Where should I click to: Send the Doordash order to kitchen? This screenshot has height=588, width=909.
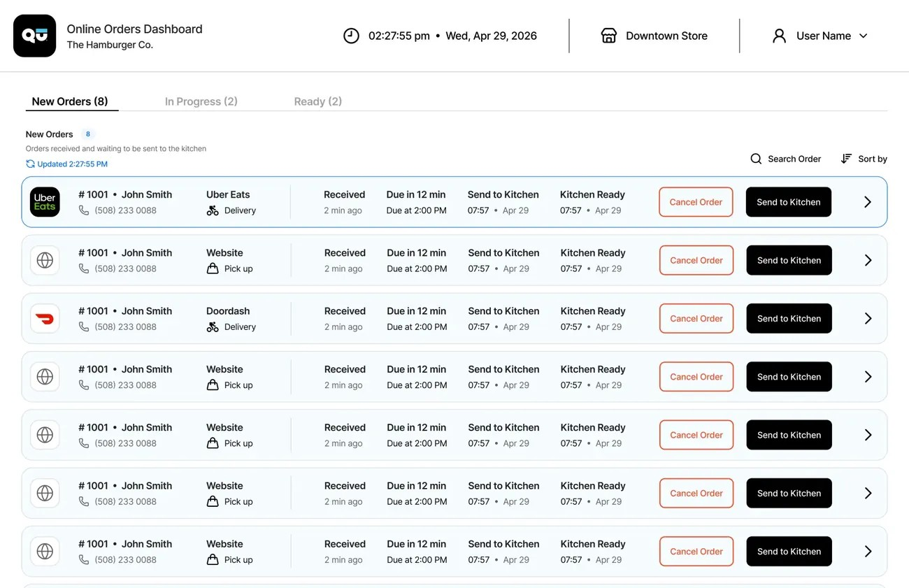789,318
